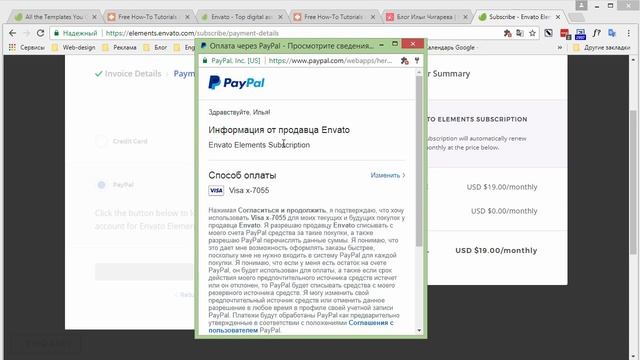Image resolution: width=640 pixels, height=360 pixels.
Task: Open Соглашения с пользователем link
Action: pos(301,326)
